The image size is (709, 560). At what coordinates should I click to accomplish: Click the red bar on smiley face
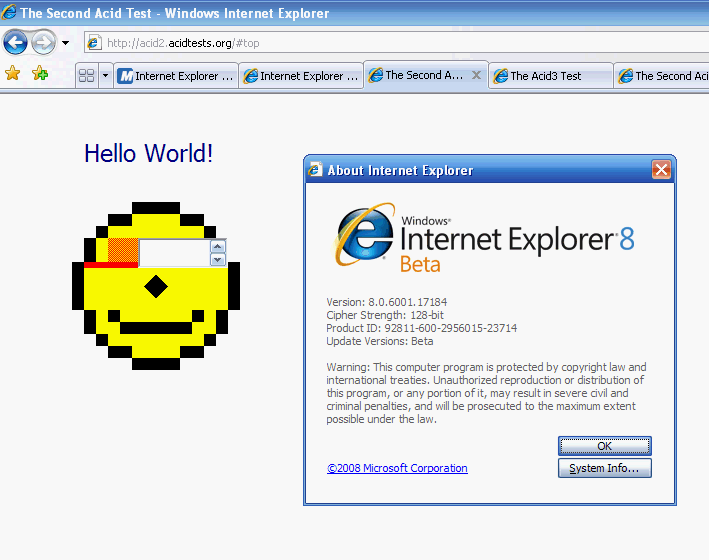pos(111,265)
